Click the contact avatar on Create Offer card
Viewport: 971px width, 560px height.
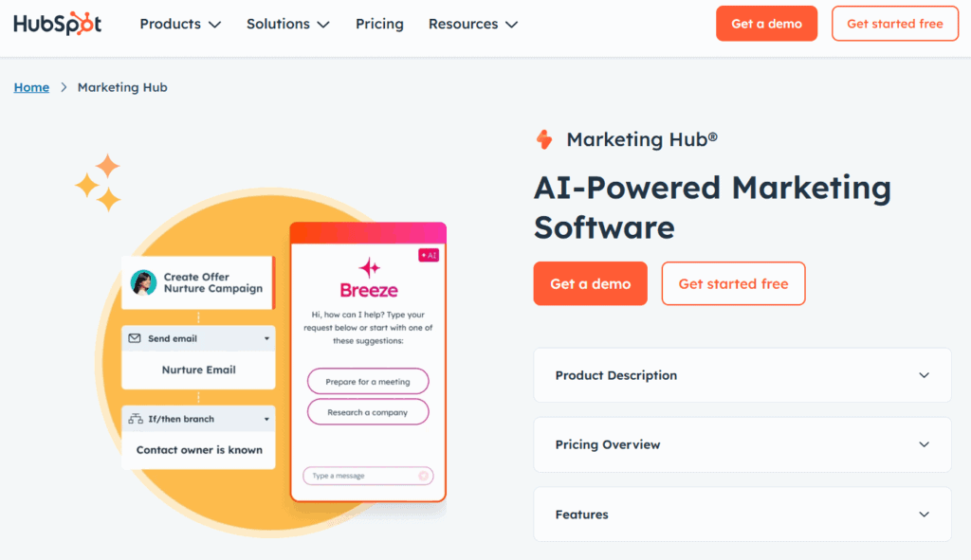pos(142,281)
